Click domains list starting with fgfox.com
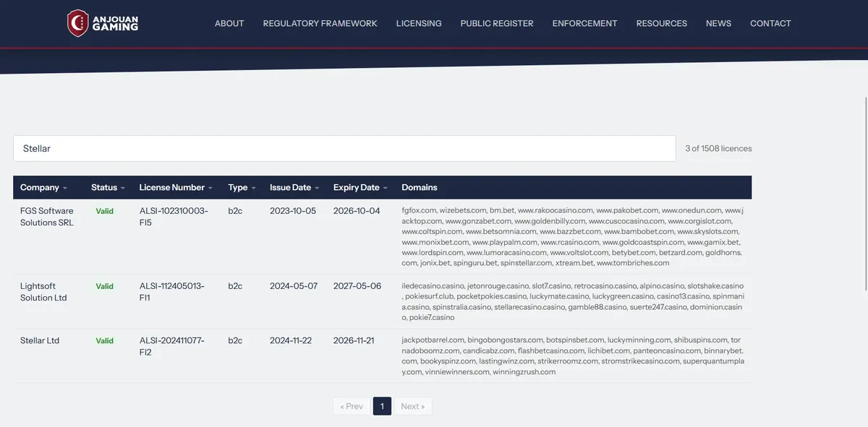This screenshot has width=868, height=427. 572,237
